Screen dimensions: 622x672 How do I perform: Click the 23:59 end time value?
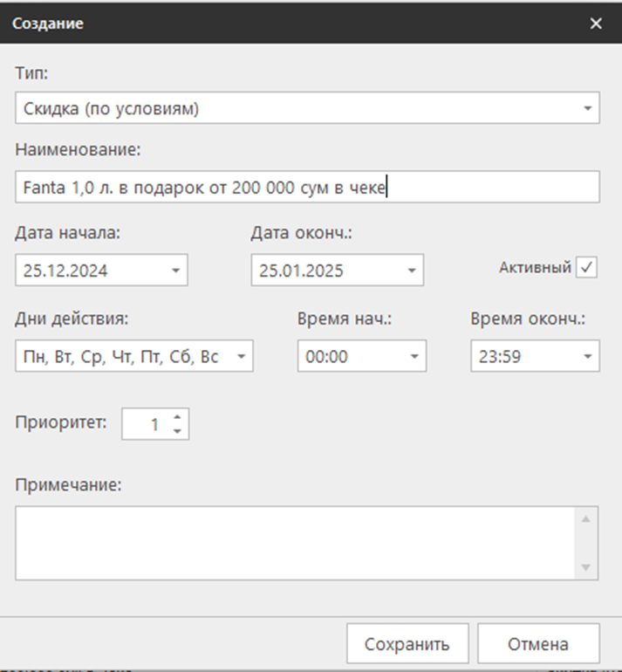pos(496,356)
